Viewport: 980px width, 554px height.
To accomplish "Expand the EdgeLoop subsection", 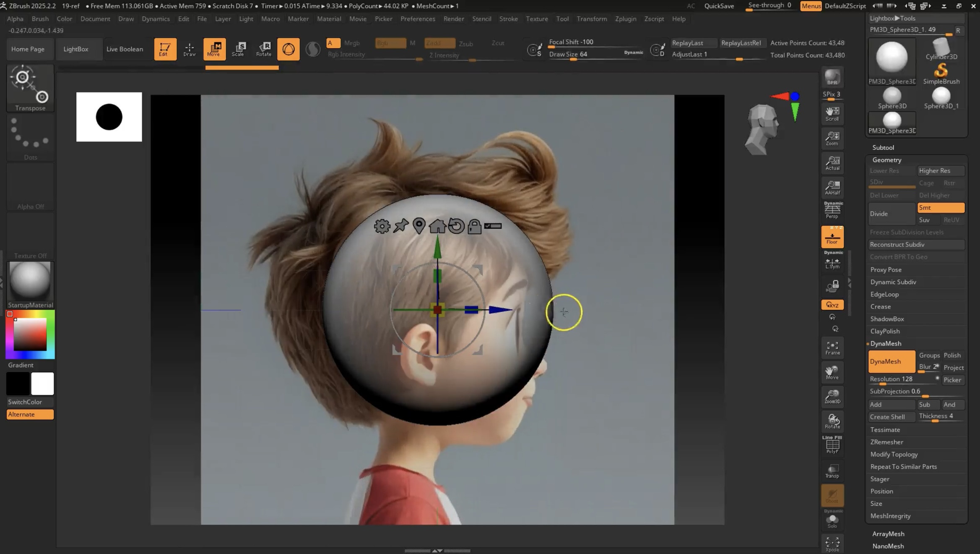I will 884,294.
